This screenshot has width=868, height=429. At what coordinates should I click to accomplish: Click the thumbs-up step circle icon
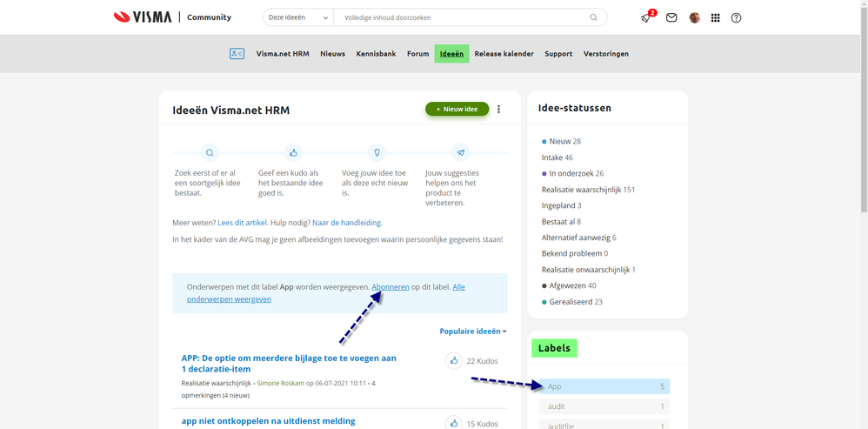coord(293,152)
